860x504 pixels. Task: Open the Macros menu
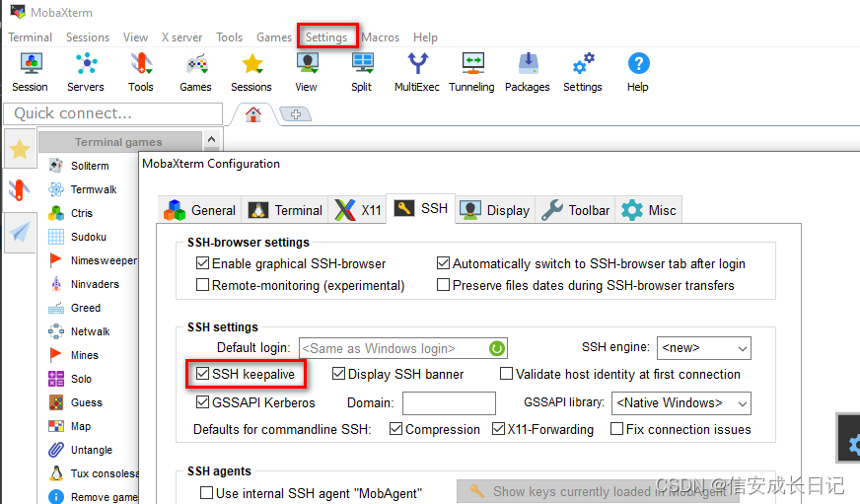tap(380, 37)
